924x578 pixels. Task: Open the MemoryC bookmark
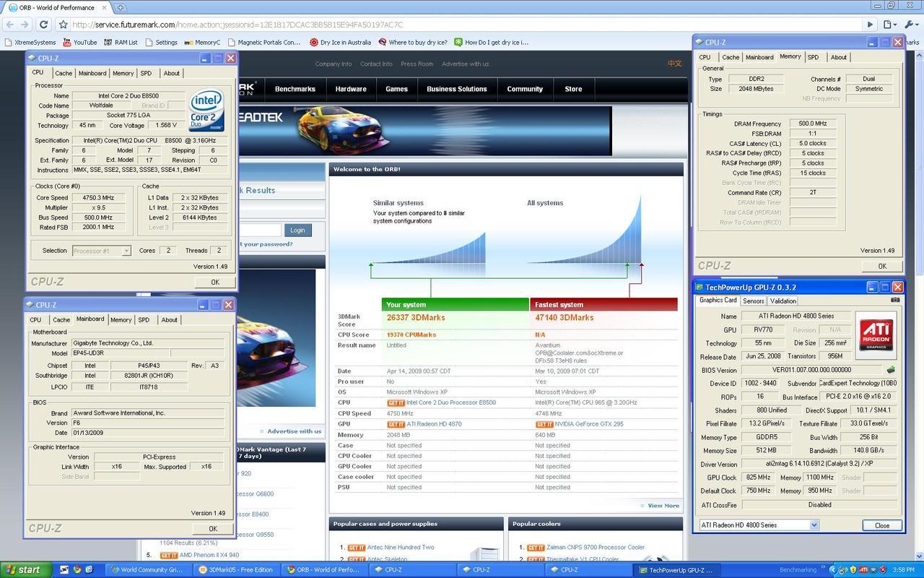[203, 42]
